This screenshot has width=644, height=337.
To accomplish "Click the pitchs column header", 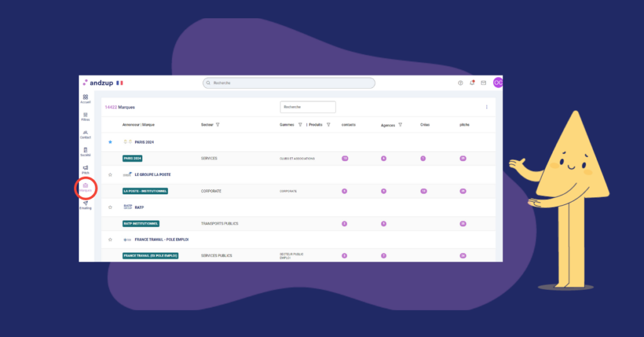I will [465, 124].
